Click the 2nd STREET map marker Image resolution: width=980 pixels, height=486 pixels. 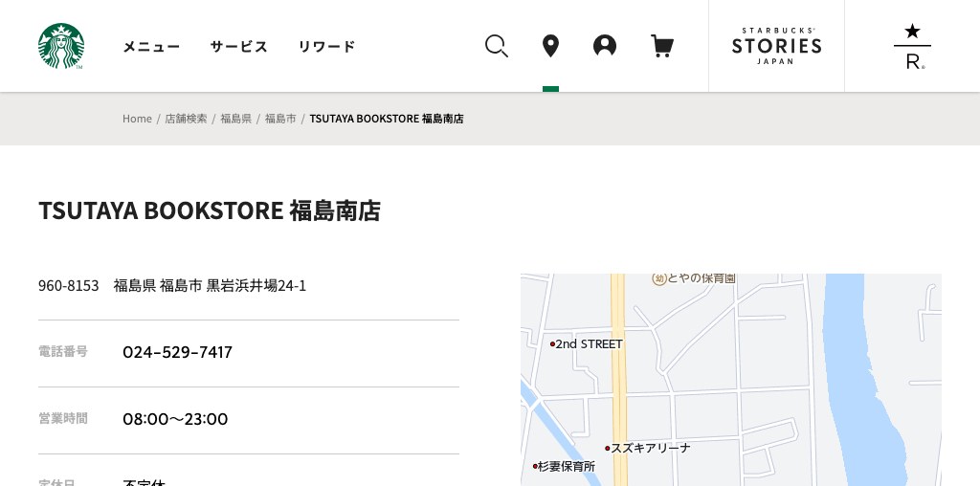552,344
